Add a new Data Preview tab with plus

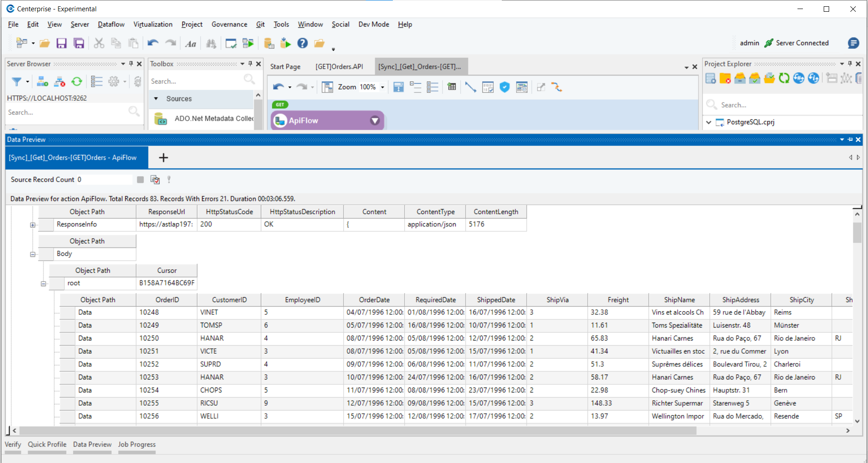(x=163, y=158)
